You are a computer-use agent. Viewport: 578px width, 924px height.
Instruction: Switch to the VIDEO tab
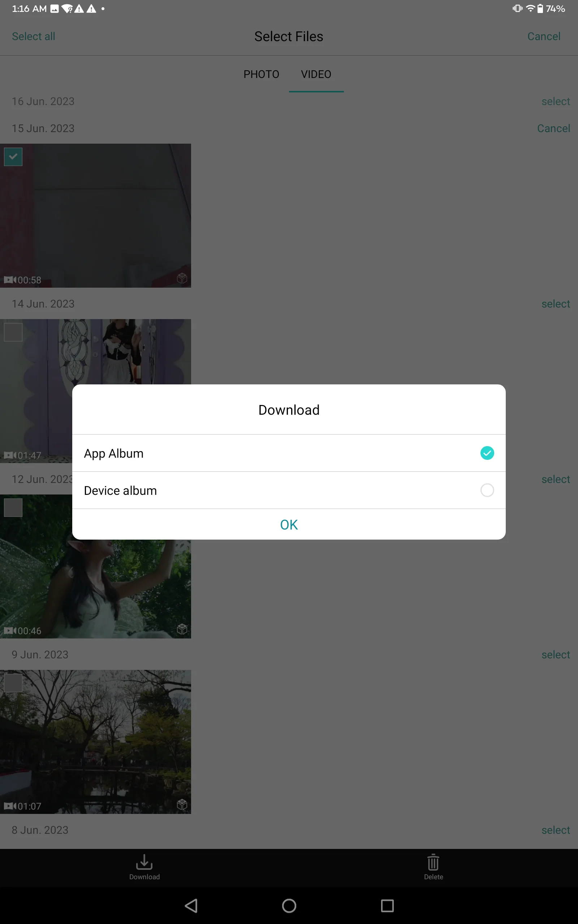(x=316, y=74)
